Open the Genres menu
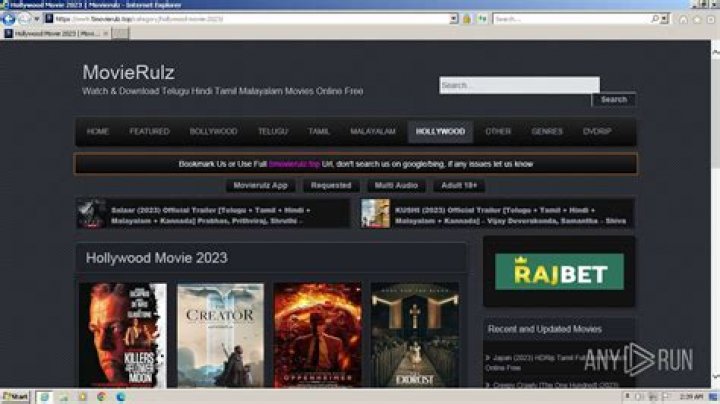Viewport: 720px width, 404px height. pyautogui.click(x=547, y=131)
